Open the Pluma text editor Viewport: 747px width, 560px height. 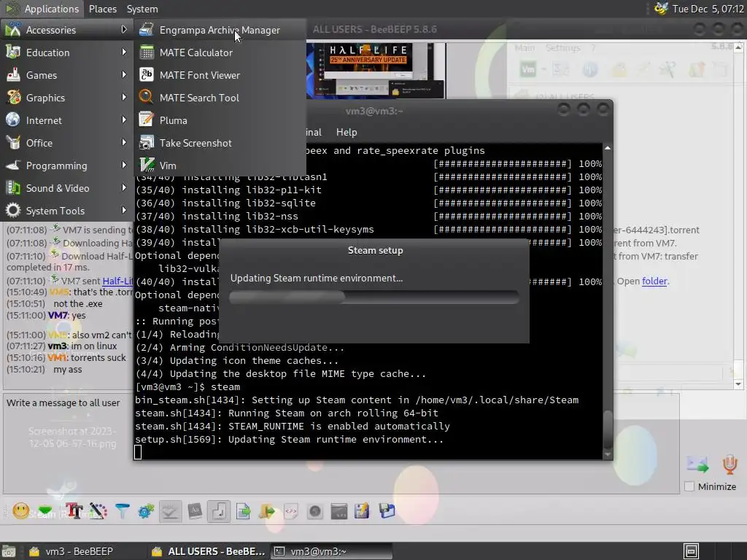coord(220,120)
